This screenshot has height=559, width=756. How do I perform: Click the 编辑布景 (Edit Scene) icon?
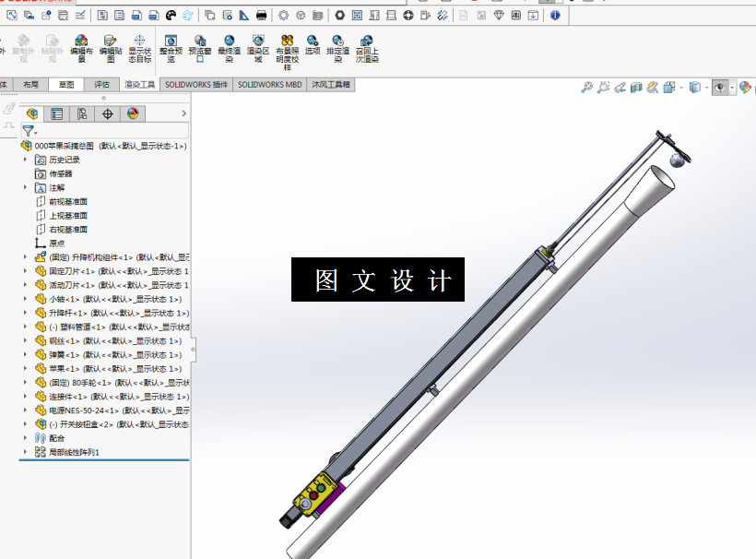tap(81, 48)
